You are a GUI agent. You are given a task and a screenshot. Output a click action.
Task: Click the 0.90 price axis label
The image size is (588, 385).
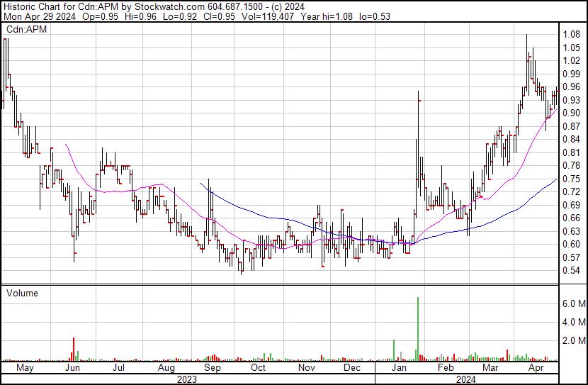click(571, 113)
